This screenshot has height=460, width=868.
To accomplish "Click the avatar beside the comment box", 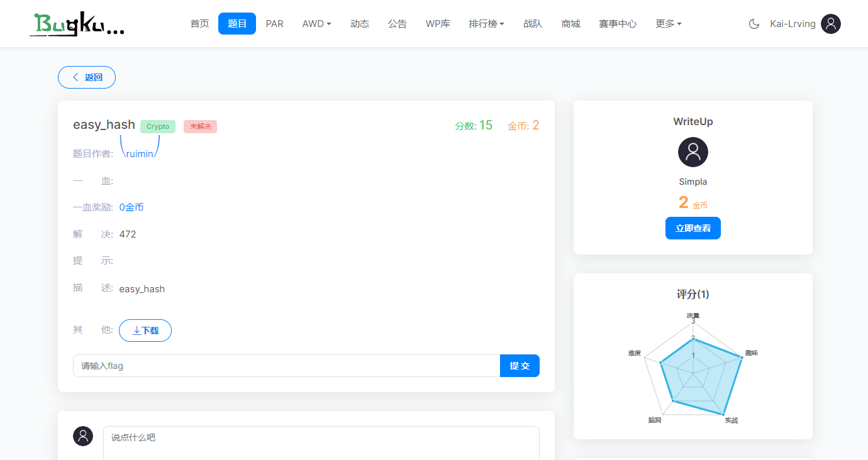I will tap(83, 435).
